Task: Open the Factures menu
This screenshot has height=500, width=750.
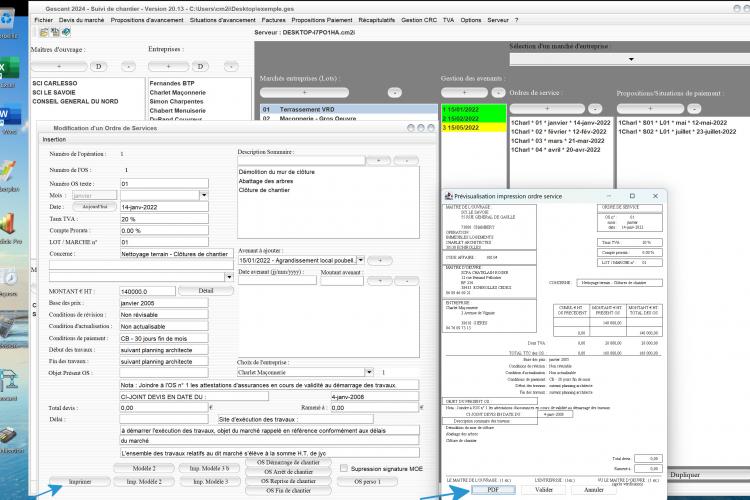Action: (274, 20)
